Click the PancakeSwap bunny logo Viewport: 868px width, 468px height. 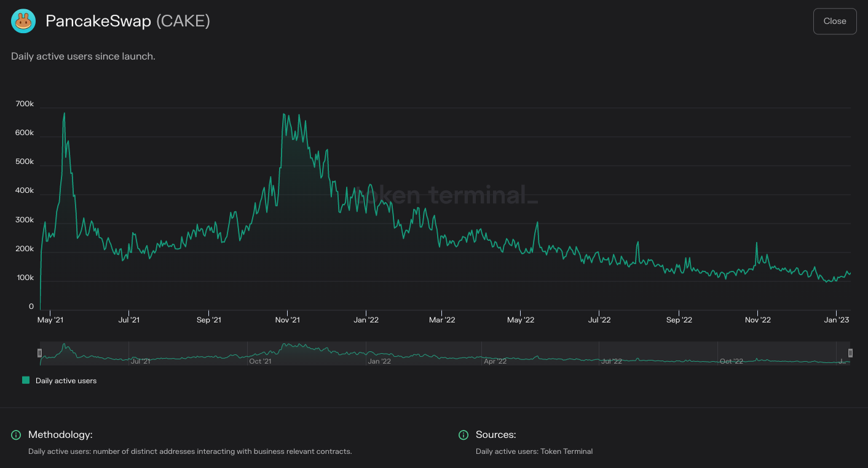click(23, 21)
